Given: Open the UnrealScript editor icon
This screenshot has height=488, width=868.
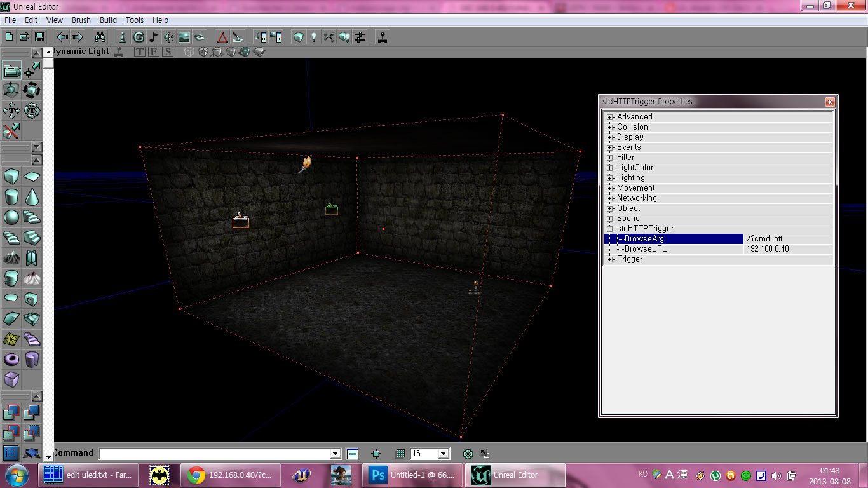Looking at the screenshot, I should pos(237,37).
